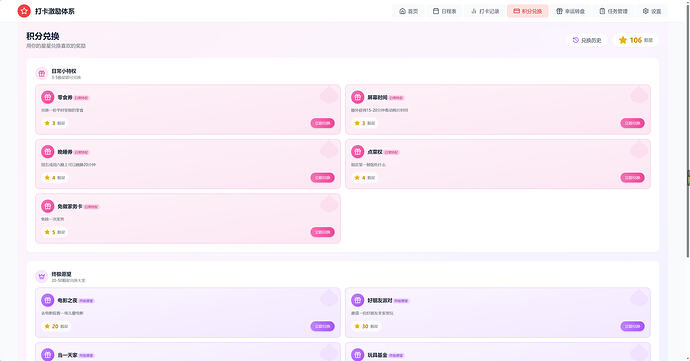This screenshot has width=690, height=361.
Task: Click the 4-star price on 晚睡券 card
Action: click(x=55, y=177)
